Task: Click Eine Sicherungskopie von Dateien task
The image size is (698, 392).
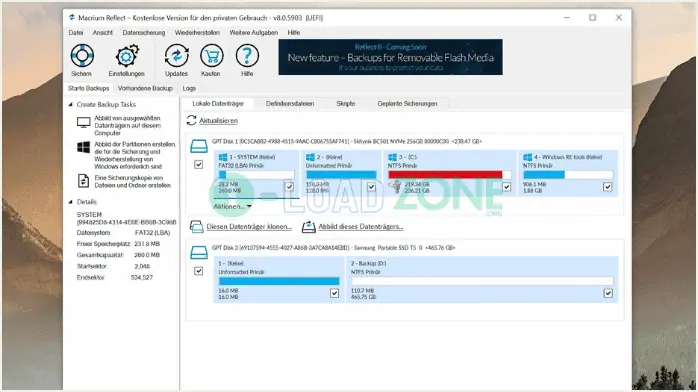Action: [133, 181]
